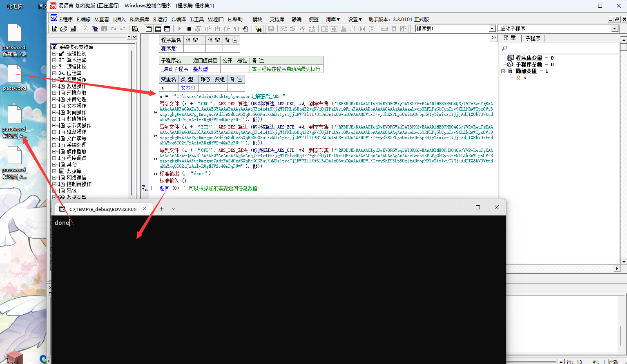The width and height of the screenshot is (627, 364).
Task: Click the New file toolbar icon
Action: click(x=55, y=29)
